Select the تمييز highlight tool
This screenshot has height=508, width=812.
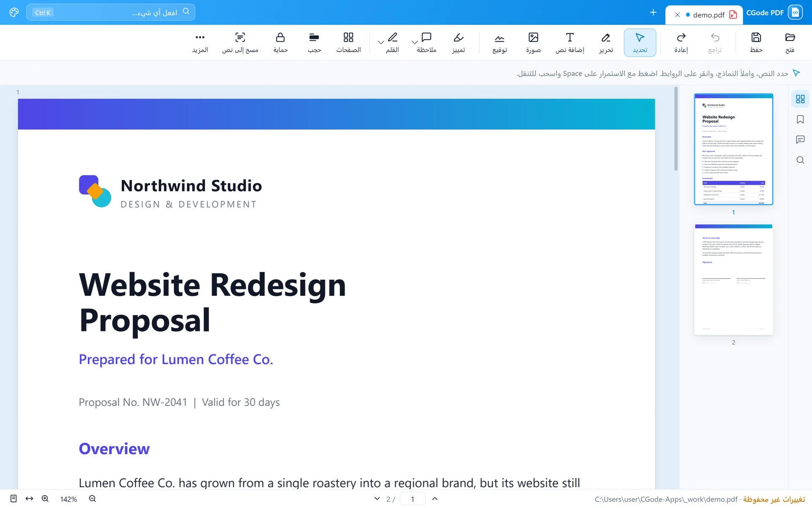click(458, 42)
